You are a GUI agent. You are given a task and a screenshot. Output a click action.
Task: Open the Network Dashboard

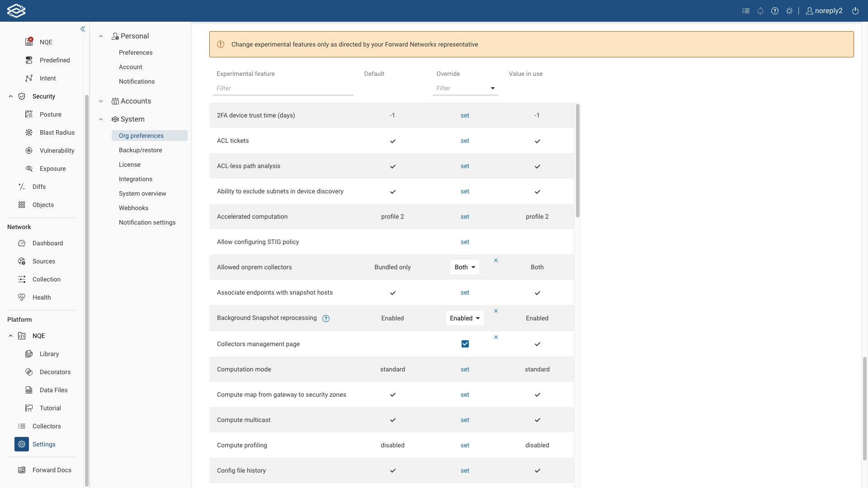pyautogui.click(x=47, y=243)
